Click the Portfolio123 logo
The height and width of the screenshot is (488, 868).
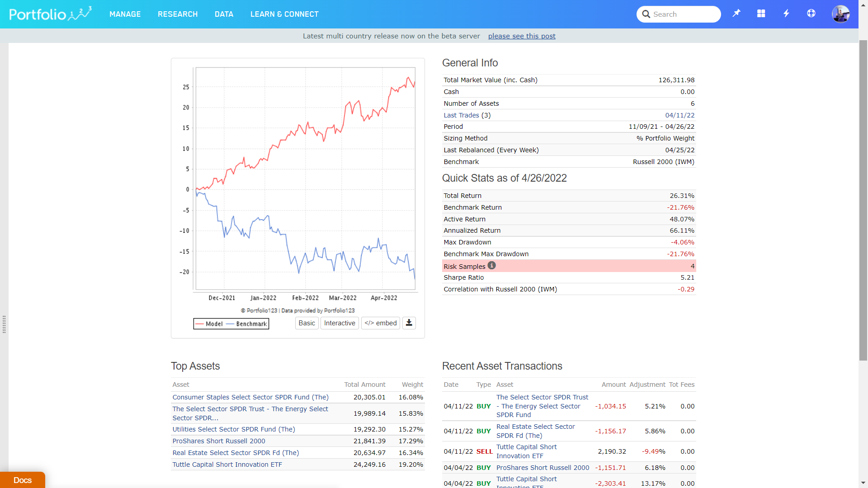point(50,14)
